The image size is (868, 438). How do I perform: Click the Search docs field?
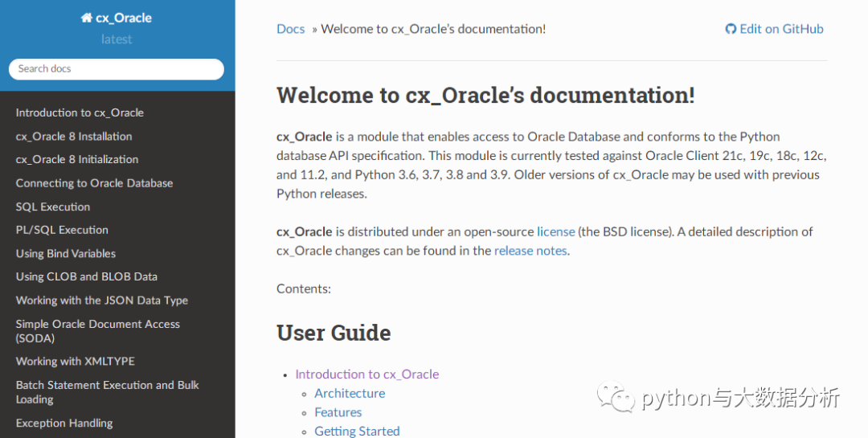[x=117, y=69]
